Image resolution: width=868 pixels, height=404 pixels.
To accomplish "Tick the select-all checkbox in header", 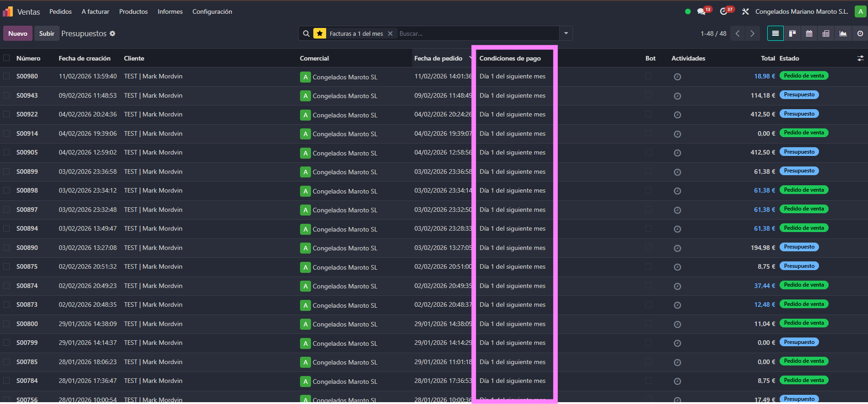I will pos(6,58).
